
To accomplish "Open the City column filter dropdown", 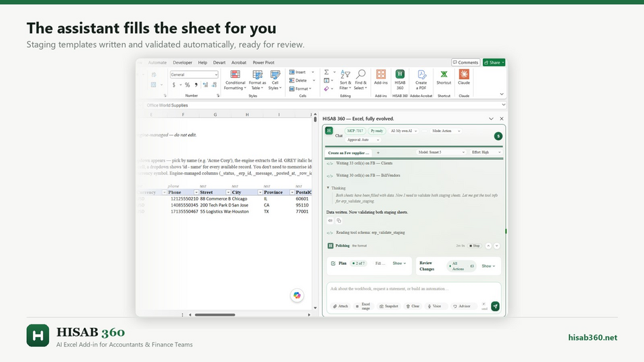I will [260, 192].
